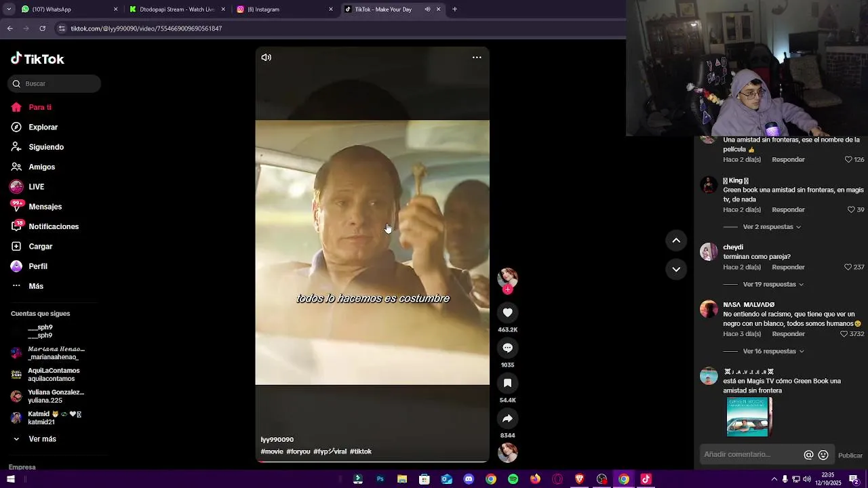Like the video with the heart icon
Image resolution: width=868 pixels, height=488 pixels.
[x=507, y=312]
